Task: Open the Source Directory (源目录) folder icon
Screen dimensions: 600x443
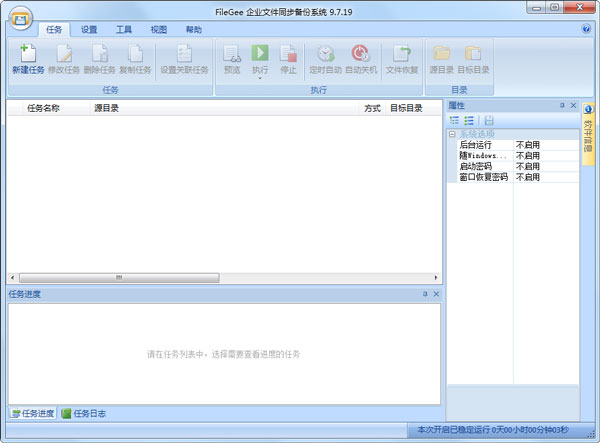Action: 441,54
